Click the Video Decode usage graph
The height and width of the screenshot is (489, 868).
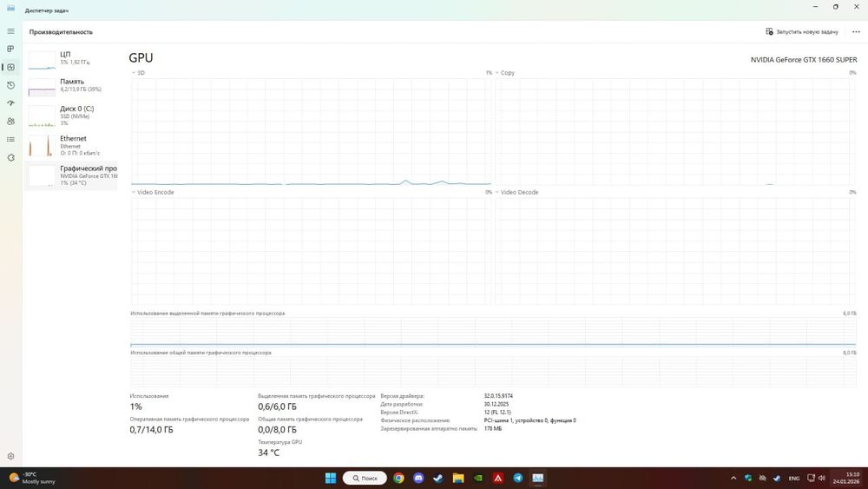coord(675,251)
